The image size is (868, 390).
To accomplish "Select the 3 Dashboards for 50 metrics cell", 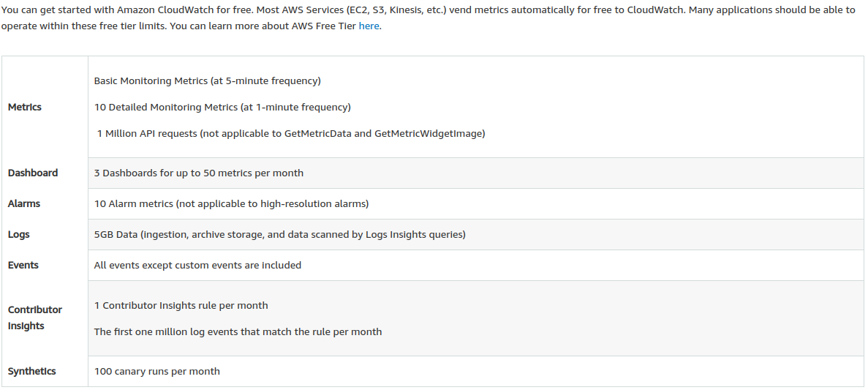I will click(x=199, y=173).
